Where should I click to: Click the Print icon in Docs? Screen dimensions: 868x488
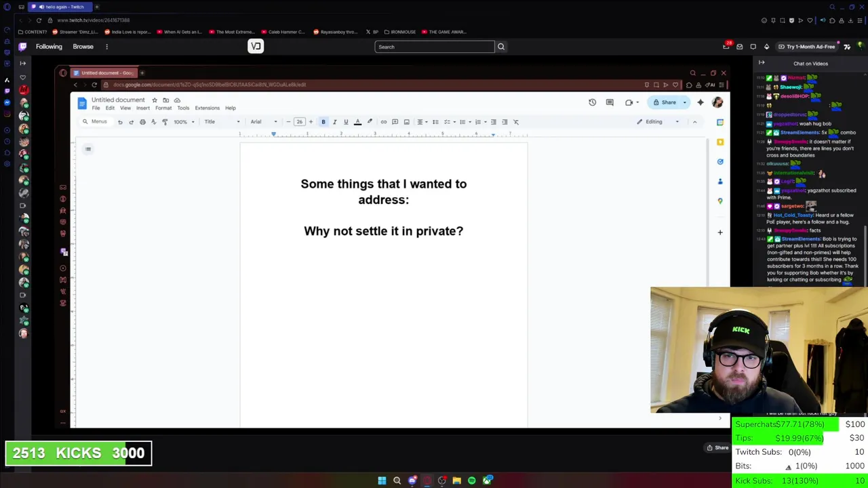[142, 122]
